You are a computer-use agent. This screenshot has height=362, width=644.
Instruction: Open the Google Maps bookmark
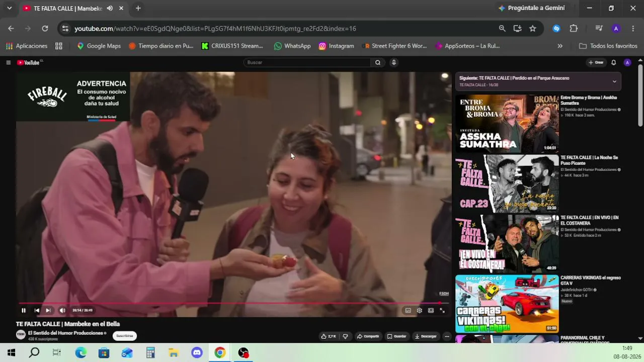coord(99,46)
